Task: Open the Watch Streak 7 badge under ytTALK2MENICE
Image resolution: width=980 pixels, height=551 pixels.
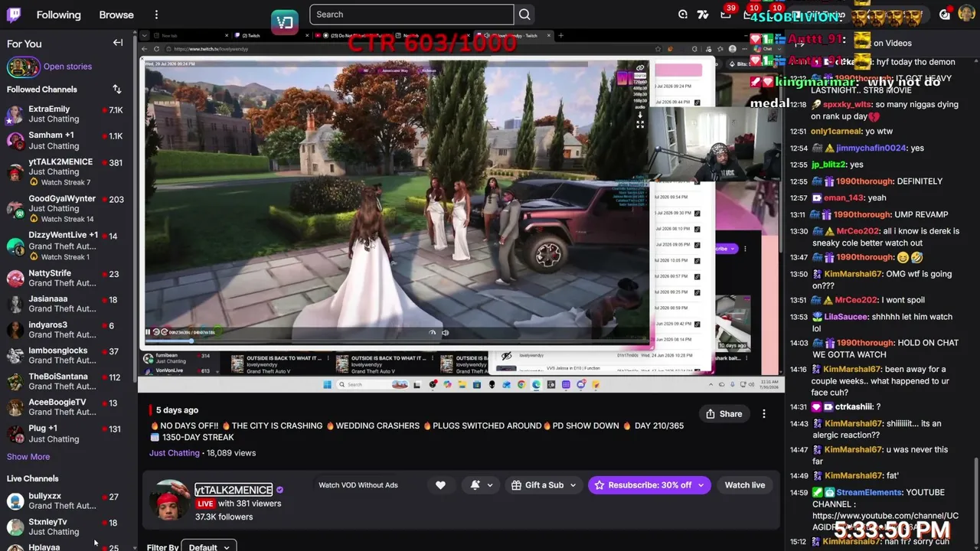Action: click(x=60, y=182)
